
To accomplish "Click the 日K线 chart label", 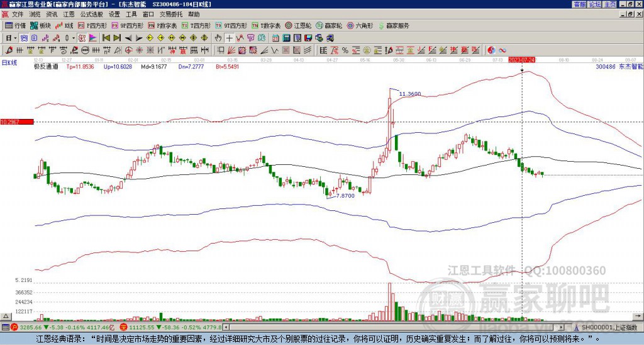I will click(9, 62).
